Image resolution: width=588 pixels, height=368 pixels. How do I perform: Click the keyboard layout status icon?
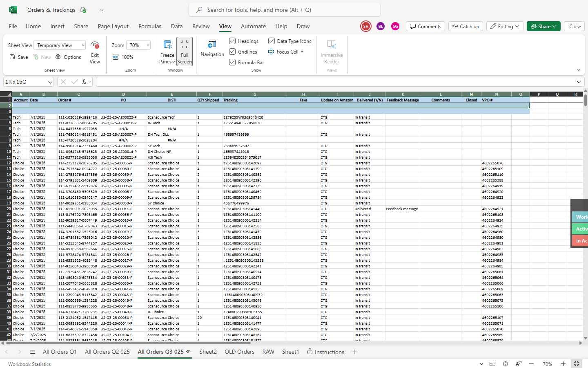(492, 364)
